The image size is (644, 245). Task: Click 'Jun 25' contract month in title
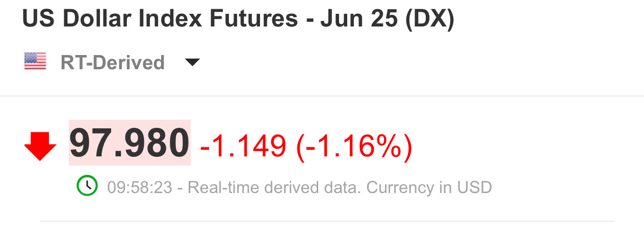point(359,19)
